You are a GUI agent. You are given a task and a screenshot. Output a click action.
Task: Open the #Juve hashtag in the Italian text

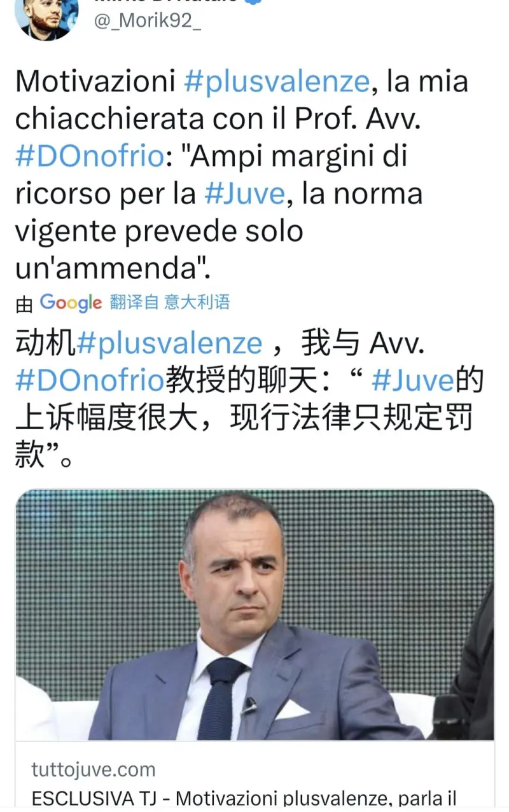(x=245, y=194)
